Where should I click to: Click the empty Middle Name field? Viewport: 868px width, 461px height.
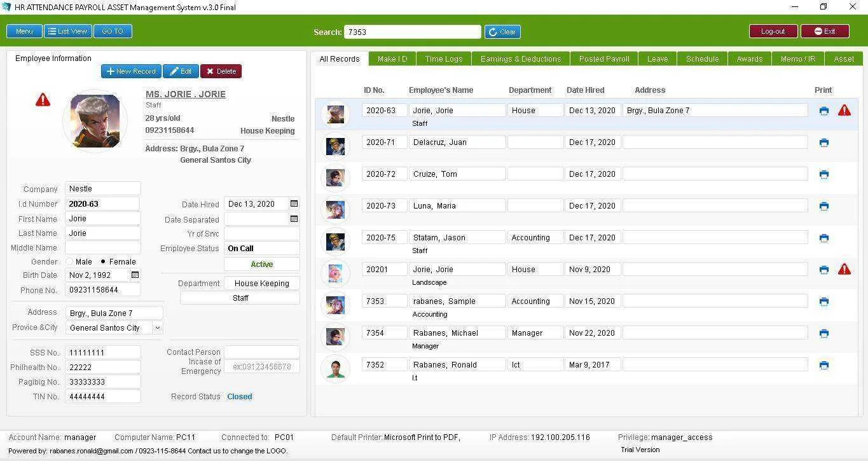tap(102, 248)
